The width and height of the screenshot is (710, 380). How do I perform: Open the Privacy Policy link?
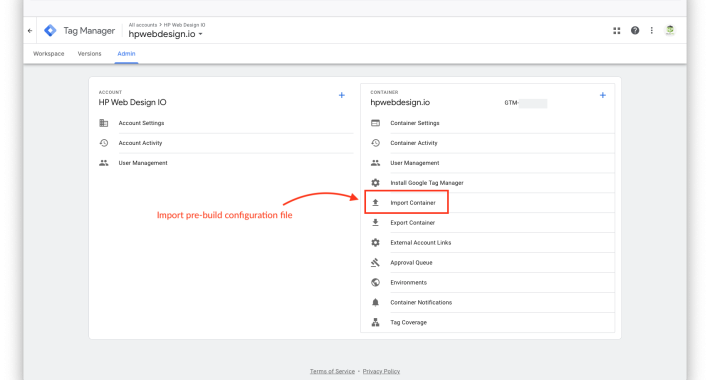pos(381,371)
